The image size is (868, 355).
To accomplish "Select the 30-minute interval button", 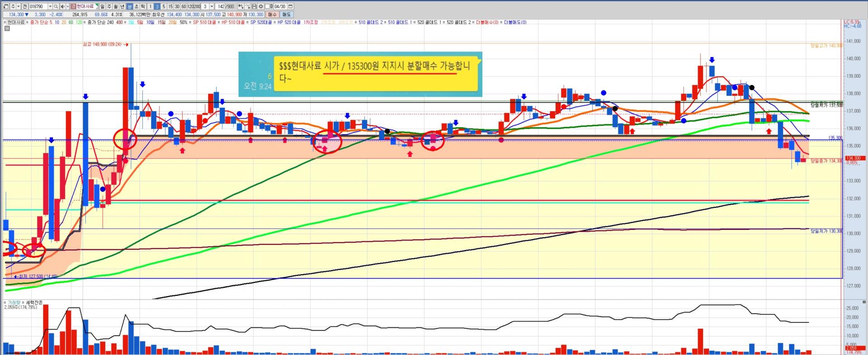I will (x=177, y=7).
